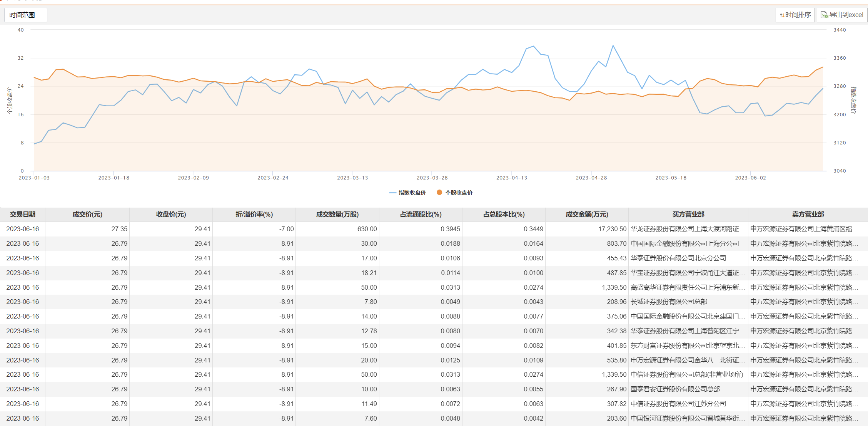Click the 2023-02-09 x-axis date marker
868x426 pixels.
pos(193,178)
